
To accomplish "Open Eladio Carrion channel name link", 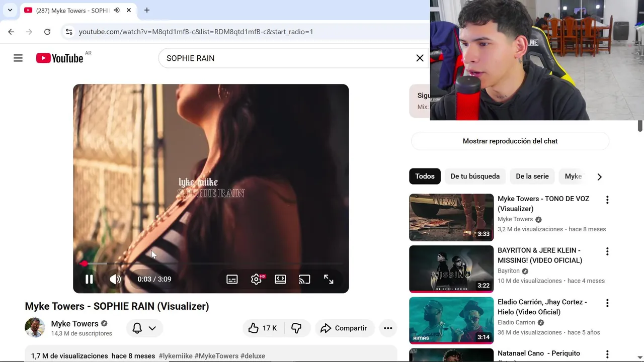I will (x=516, y=322).
